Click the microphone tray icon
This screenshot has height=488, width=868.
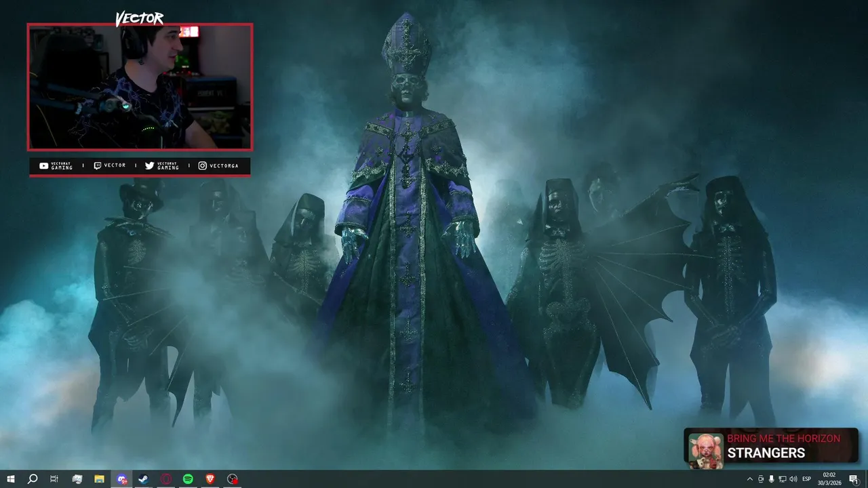pos(772,479)
